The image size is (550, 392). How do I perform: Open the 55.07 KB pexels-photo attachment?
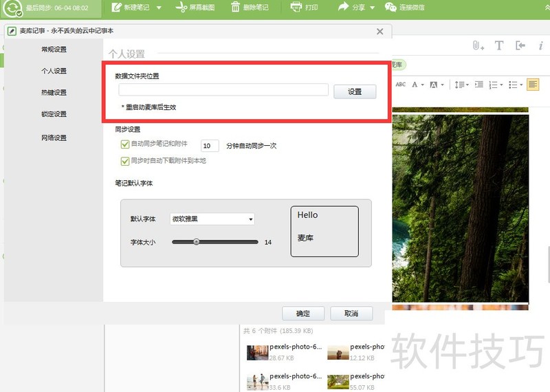[355, 382]
